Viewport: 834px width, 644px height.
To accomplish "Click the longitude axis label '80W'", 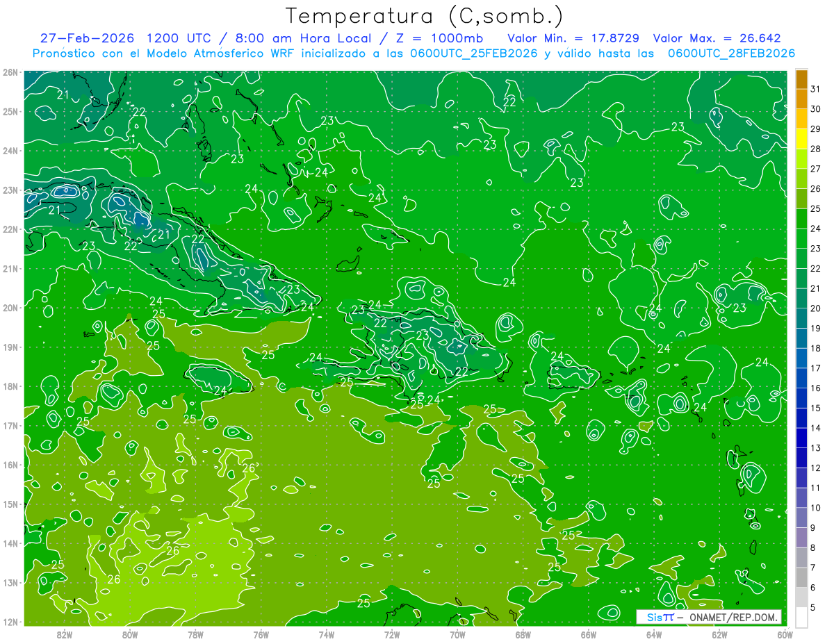I will click(x=130, y=634).
